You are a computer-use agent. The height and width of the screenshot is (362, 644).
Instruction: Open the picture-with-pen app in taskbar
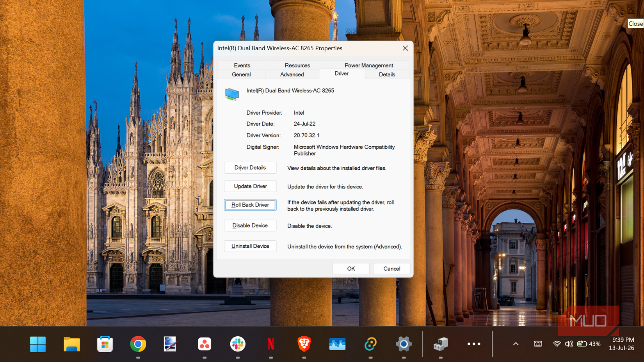click(x=171, y=344)
